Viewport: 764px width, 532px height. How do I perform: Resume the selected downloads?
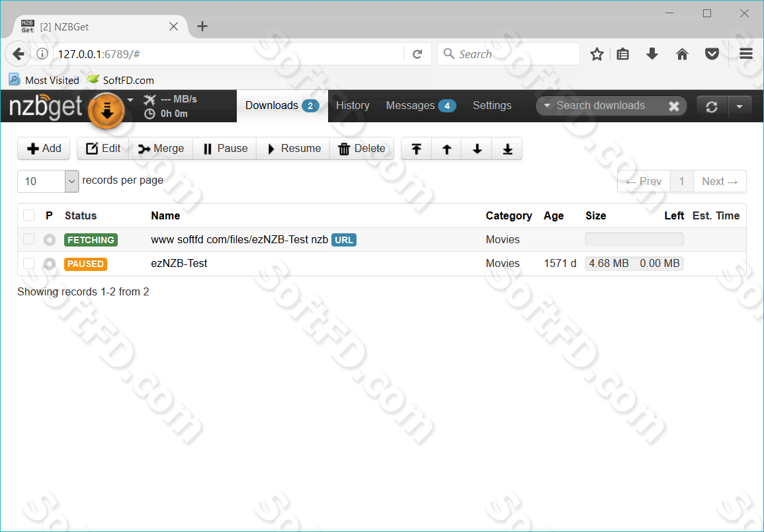pos(293,149)
